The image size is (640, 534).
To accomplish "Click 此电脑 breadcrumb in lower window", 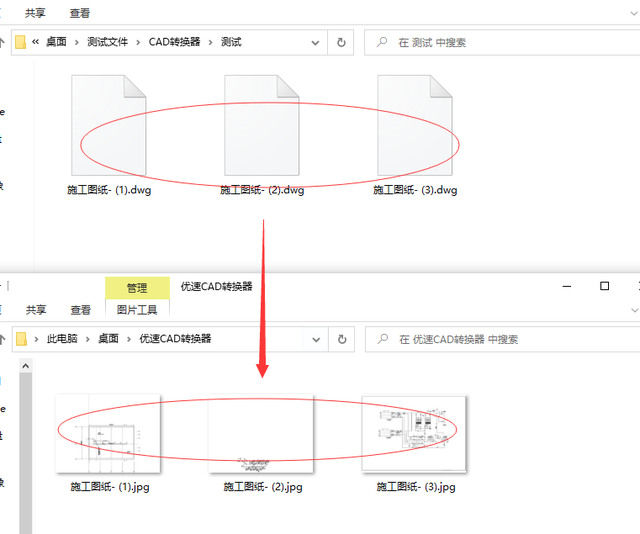I will point(62,338).
